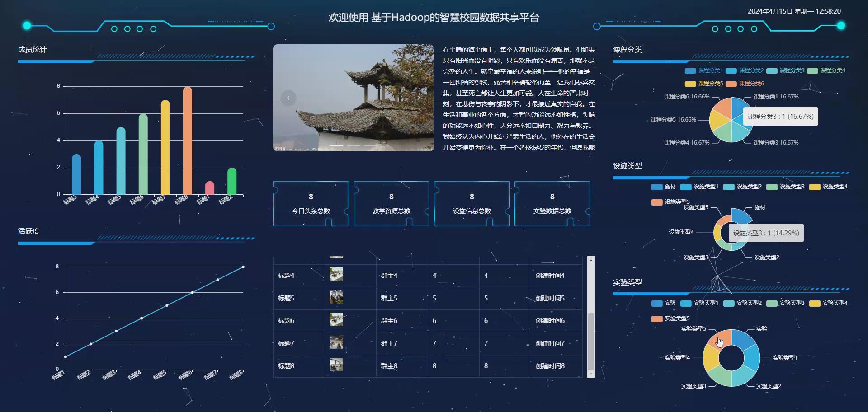The height and width of the screenshot is (412, 868).
Task: Click the 实验类型1 slice of the donut chart
Action: [751, 358]
